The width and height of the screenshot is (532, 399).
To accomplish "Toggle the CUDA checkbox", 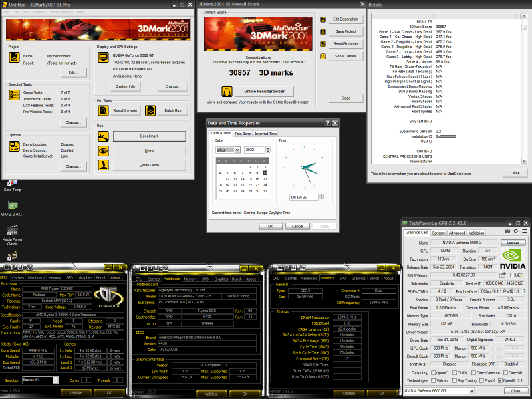I will tap(454, 373).
